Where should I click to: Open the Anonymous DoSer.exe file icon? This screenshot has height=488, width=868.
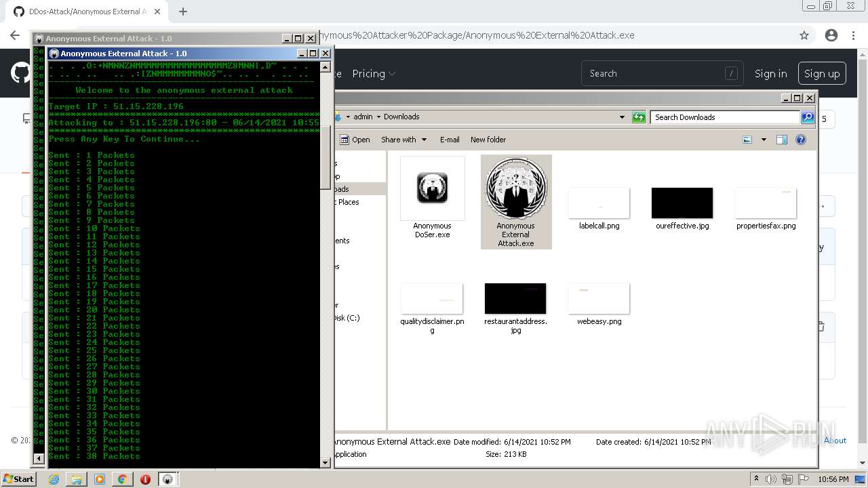coord(432,188)
